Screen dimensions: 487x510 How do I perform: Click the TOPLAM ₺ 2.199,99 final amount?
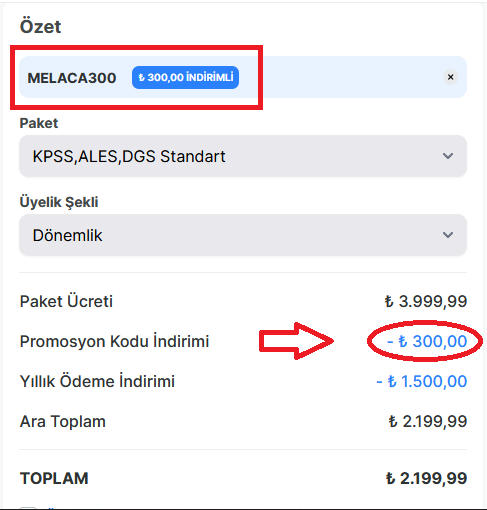click(x=426, y=478)
